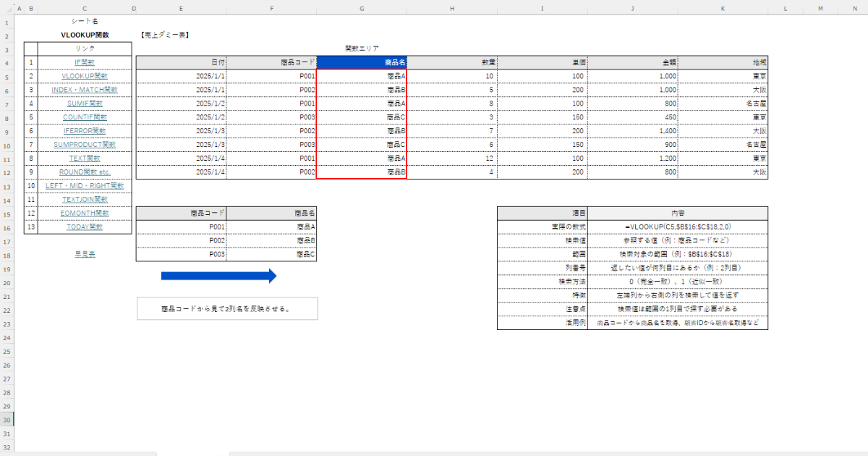
Task: Select the 金額 header cell
Action: coord(632,62)
